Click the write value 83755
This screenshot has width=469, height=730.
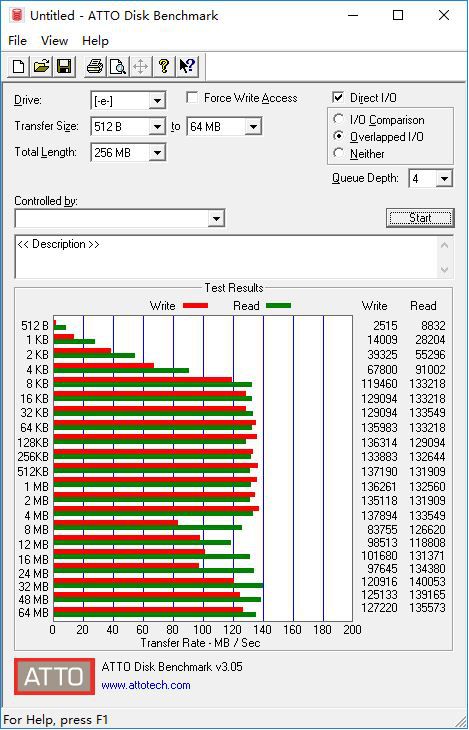(382, 530)
